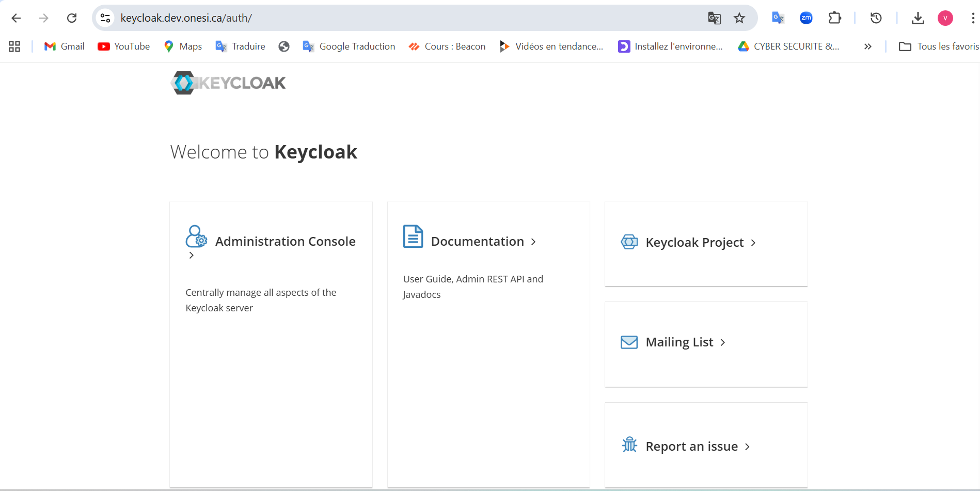Open the Chrome apps grid shortcut

click(14, 46)
